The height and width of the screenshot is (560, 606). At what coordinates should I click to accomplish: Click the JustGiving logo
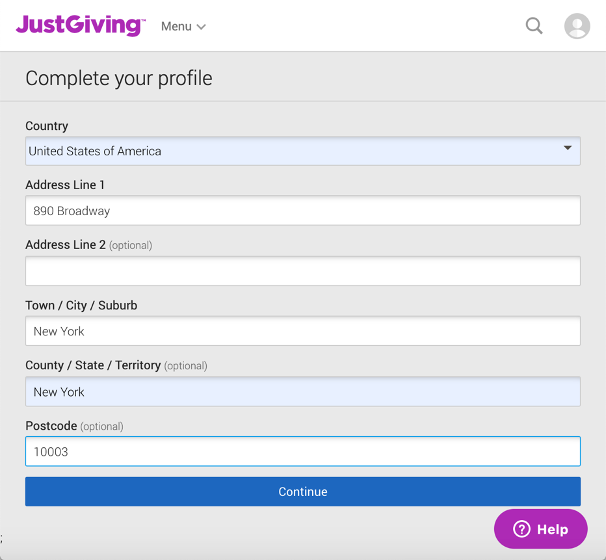click(x=80, y=26)
